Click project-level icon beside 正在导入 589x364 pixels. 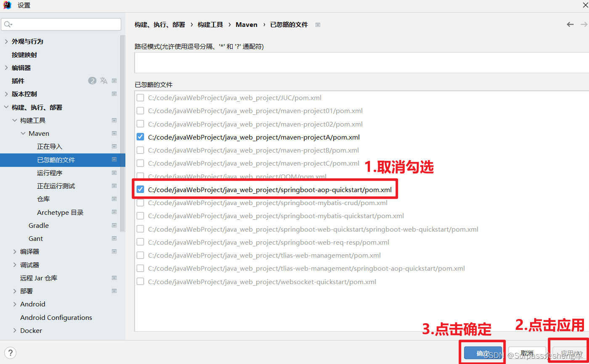(114, 146)
